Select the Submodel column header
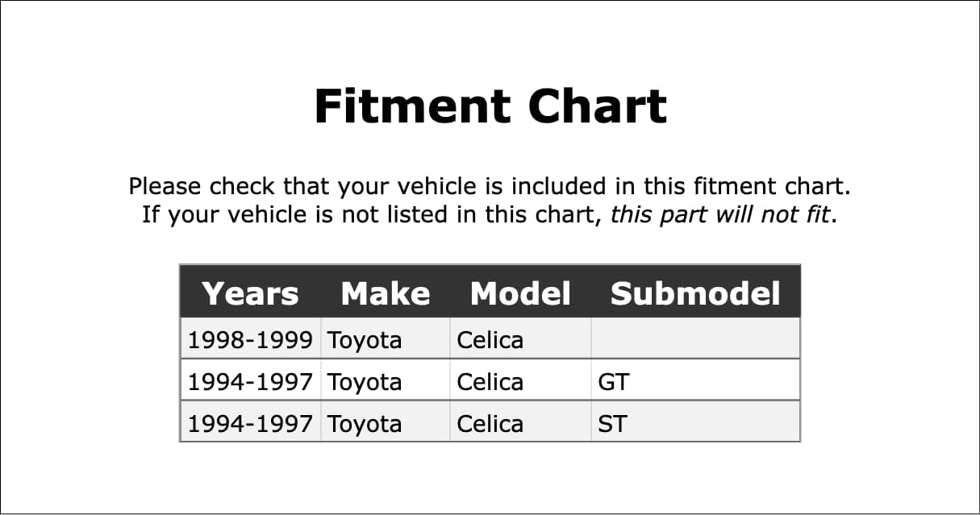This screenshot has height=515, width=980. [695, 293]
